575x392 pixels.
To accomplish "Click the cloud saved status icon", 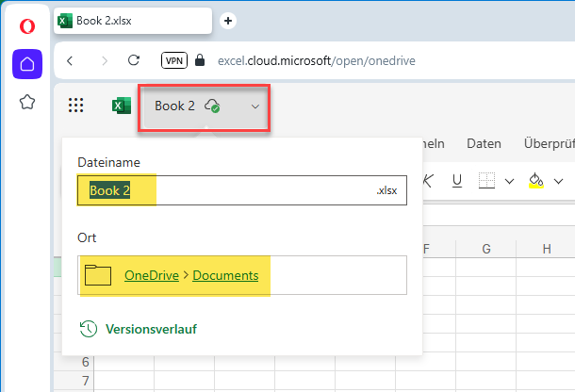I will pos(212,106).
